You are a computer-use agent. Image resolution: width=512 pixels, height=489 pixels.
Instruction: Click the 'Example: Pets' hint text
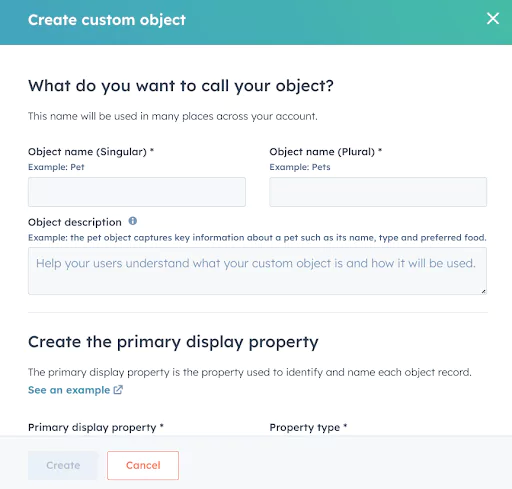(300, 167)
